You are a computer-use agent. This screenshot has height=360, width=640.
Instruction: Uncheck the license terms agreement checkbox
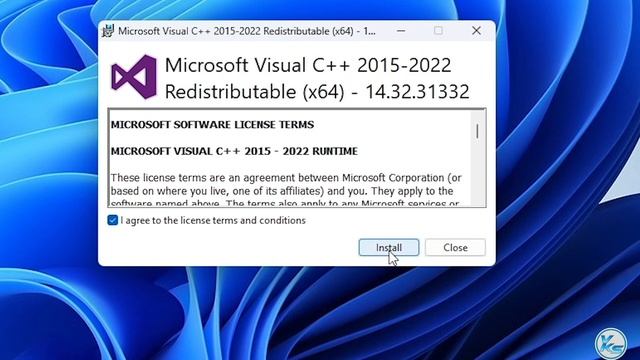[113, 220]
